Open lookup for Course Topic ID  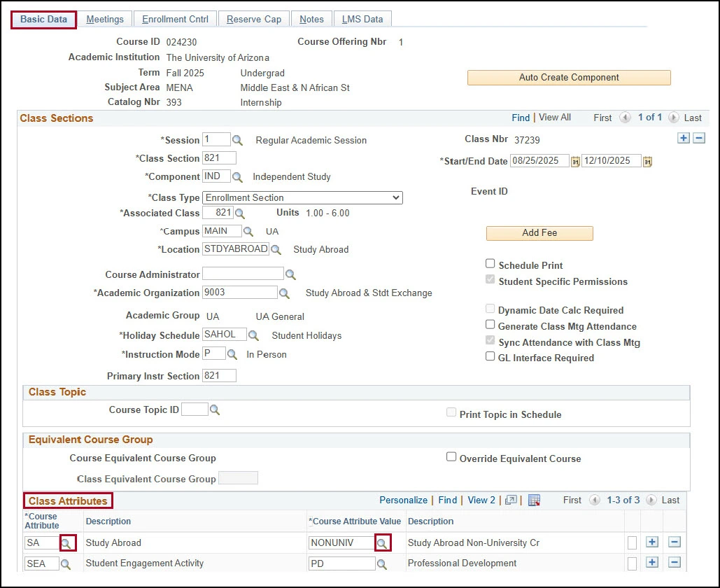[x=214, y=409]
